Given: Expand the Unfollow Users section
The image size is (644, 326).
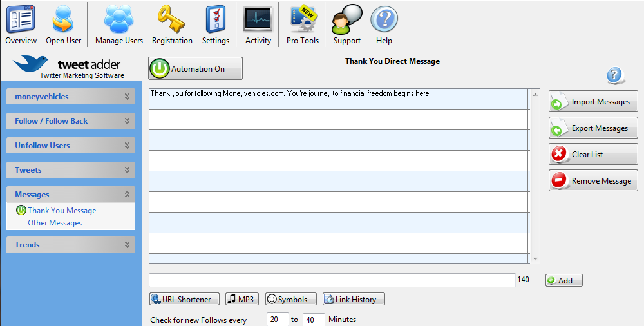Looking at the screenshot, I should pyautogui.click(x=71, y=146).
